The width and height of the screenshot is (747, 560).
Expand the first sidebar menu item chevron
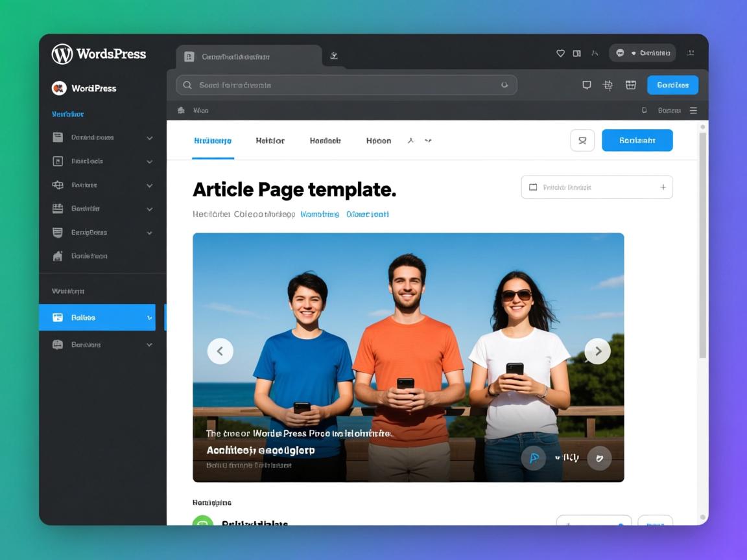point(150,138)
